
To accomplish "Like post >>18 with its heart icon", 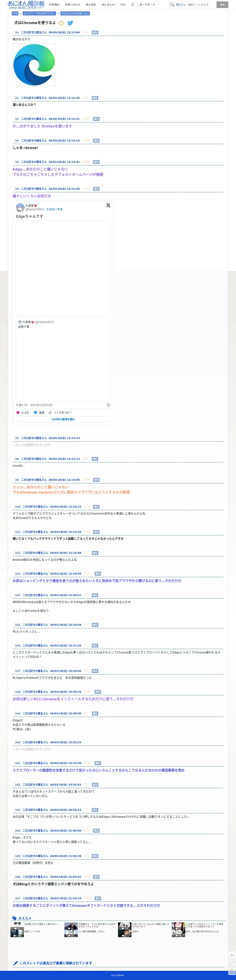I will point(86,692).
